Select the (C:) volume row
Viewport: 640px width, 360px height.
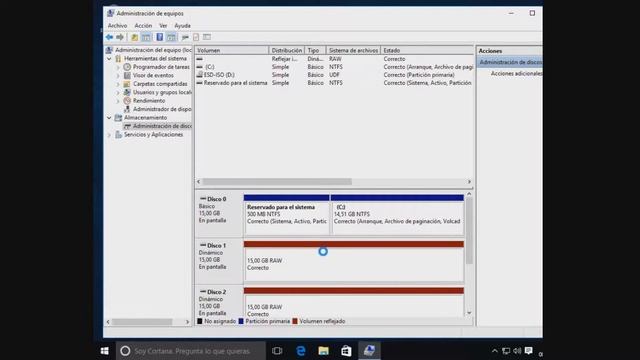334,67
